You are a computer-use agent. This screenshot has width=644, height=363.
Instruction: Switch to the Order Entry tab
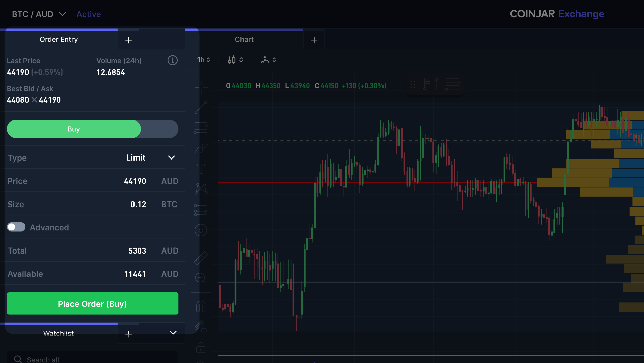[59, 40]
